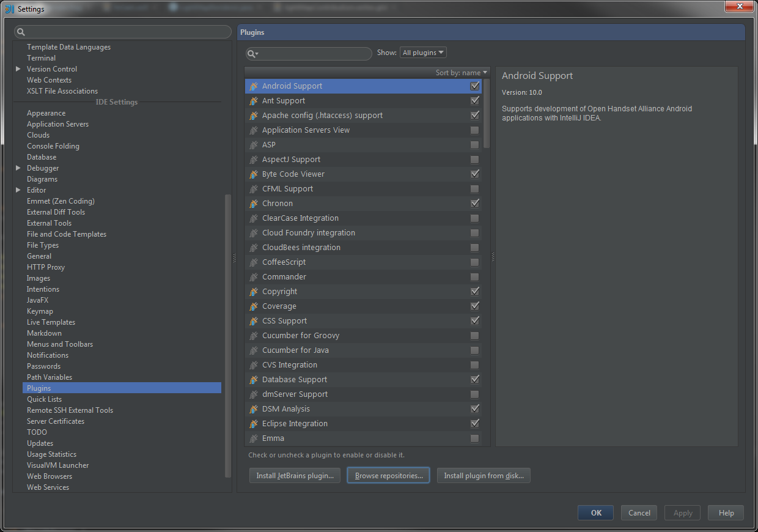758x532 pixels.
Task: Open the Show All plugins dropdown
Action: tap(423, 53)
